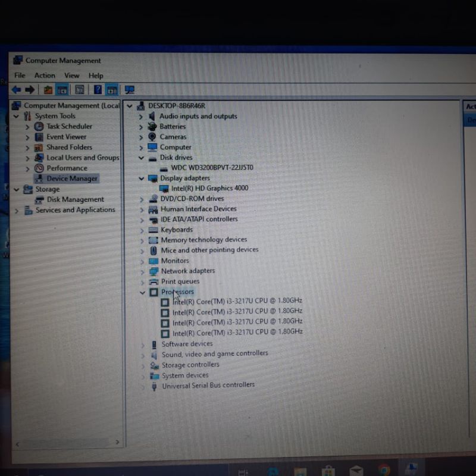The width and height of the screenshot is (476, 476).
Task: Click the Show/Hide Action Pane toolbar icon
Action: tap(112, 89)
